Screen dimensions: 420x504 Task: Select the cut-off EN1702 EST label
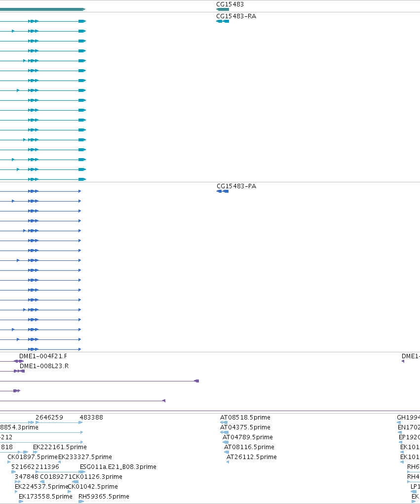pyautogui.click(x=409, y=427)
